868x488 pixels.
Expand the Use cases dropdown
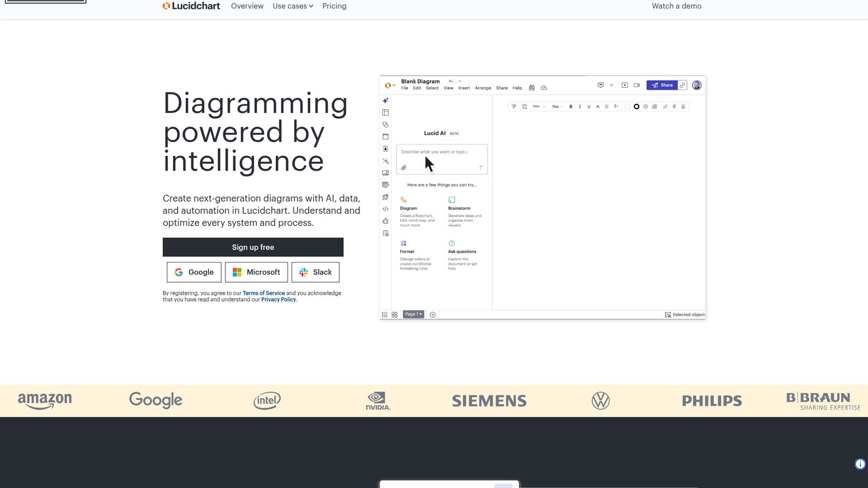[293, 6]
